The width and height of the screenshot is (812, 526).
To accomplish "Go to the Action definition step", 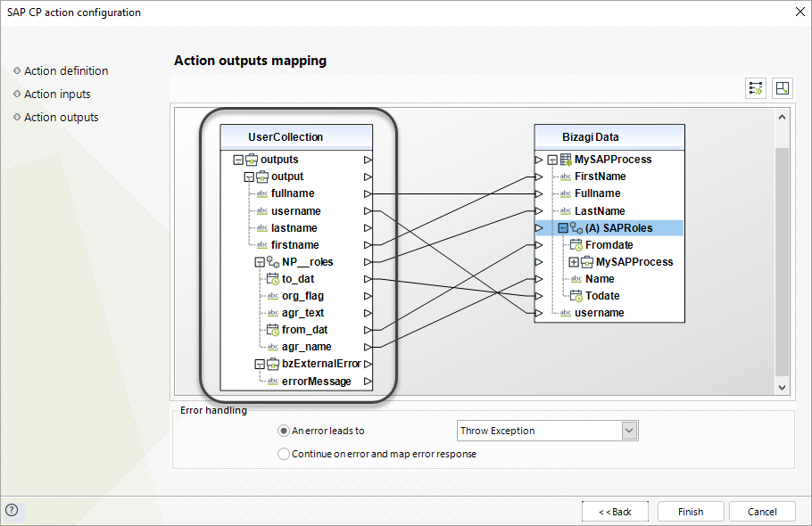I will (x=66, y=70).
